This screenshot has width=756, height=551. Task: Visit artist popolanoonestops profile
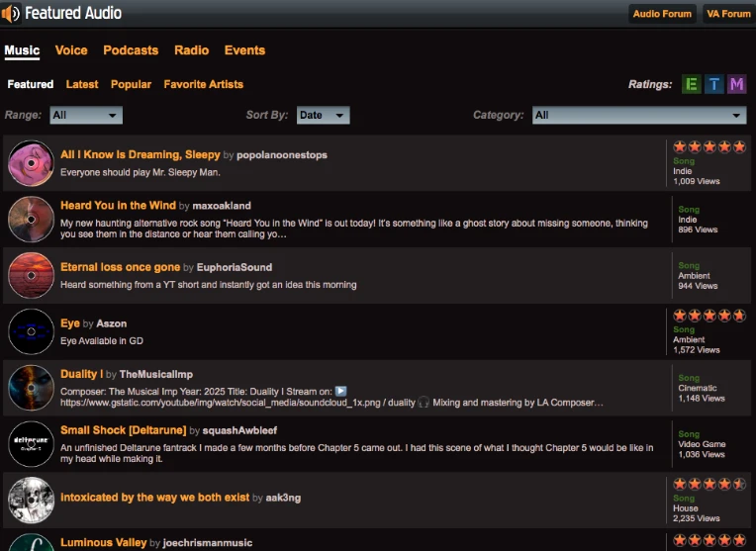pyautogui.click(x=282, y=155)
